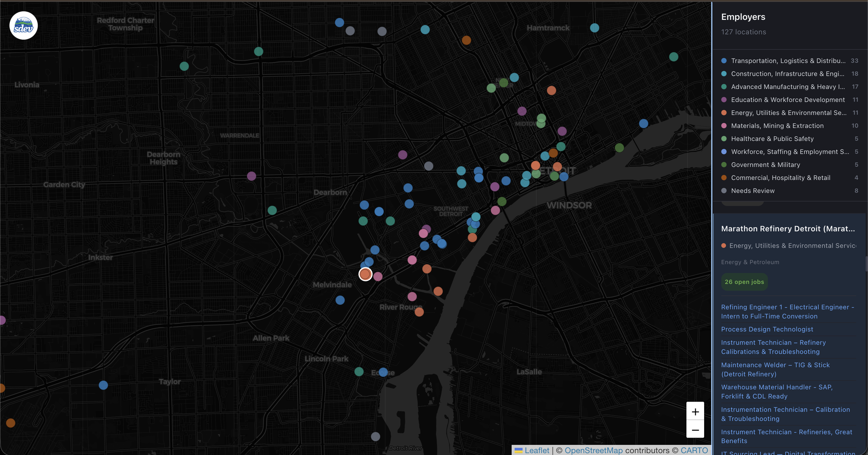Image resolution: width=868 pixels, height=455 pixels.
Task: Select the pink marker right of the highlighted marker
Action: pos(378,276)
